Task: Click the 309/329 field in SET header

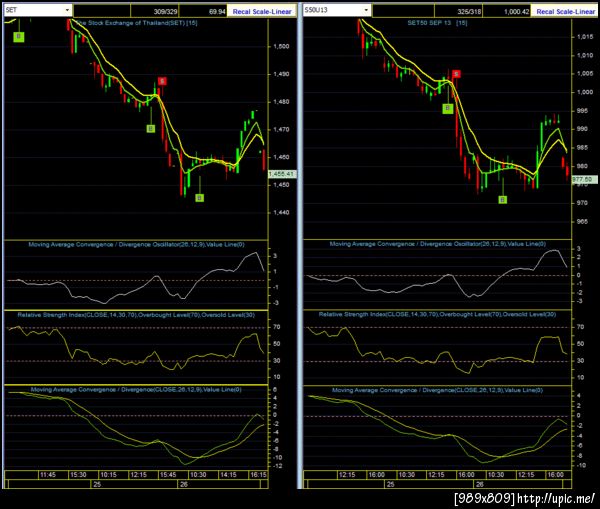Action: [x=155, y=11]
